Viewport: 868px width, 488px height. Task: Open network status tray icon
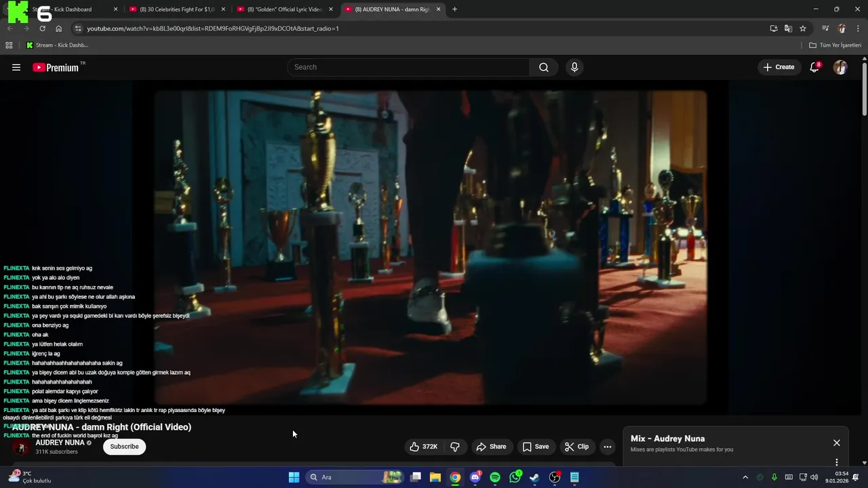point(802,477)
